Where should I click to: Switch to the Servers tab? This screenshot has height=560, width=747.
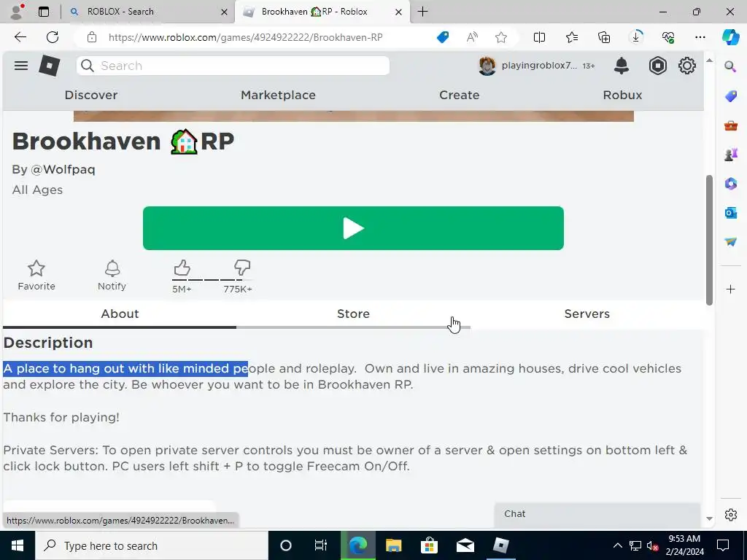[x=587, y=314]
